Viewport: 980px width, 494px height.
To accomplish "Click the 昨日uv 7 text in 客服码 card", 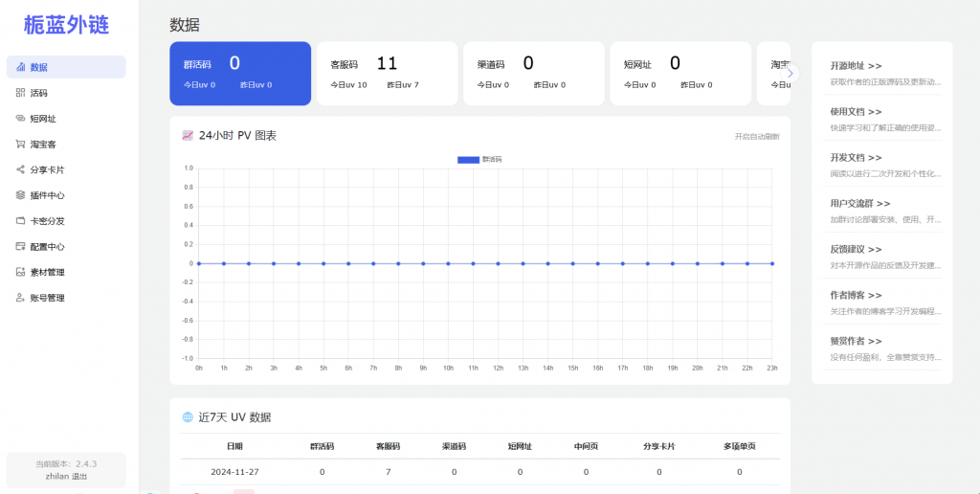I will pyautogui.click(x=403, y=85).
